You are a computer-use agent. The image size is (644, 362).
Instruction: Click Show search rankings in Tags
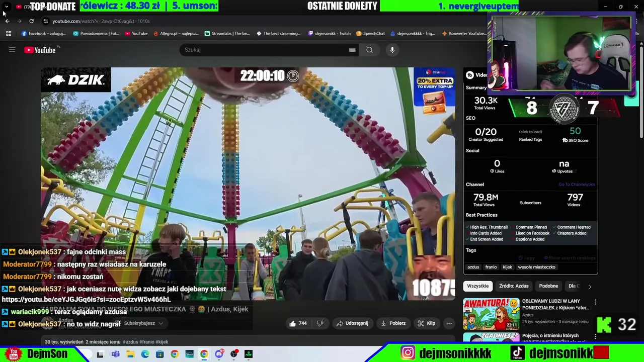pyautogui.click(x=569, y=258)
